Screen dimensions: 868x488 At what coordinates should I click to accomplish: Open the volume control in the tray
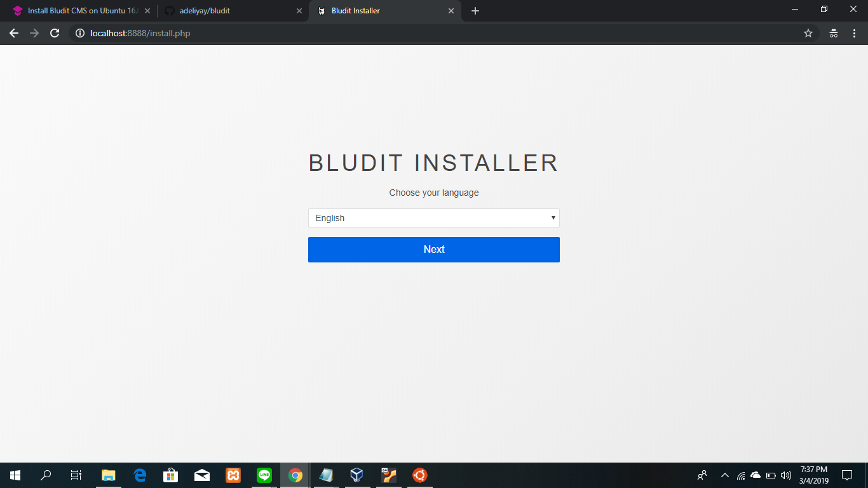click(786, 475)
